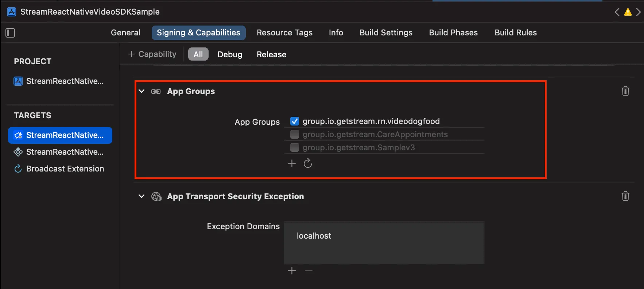The height and width of the screenshot is (289, 644).
Task: Refresh app groups list icon
Action: (308, 163)
